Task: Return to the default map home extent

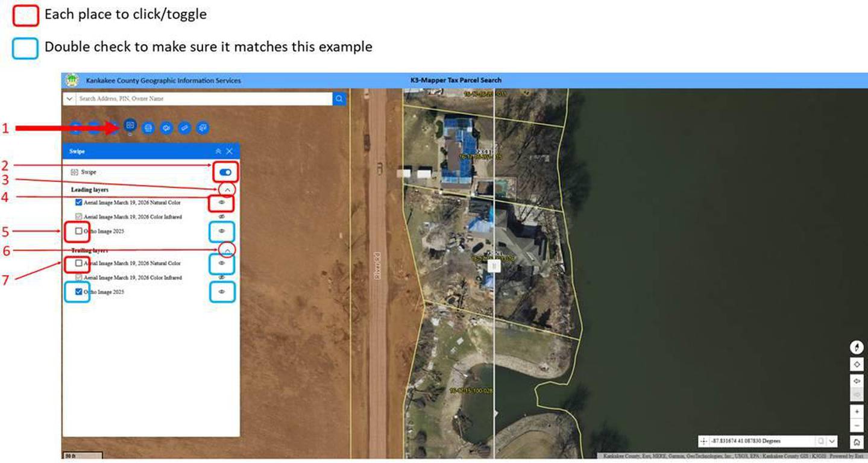Action: pos(857,443)
